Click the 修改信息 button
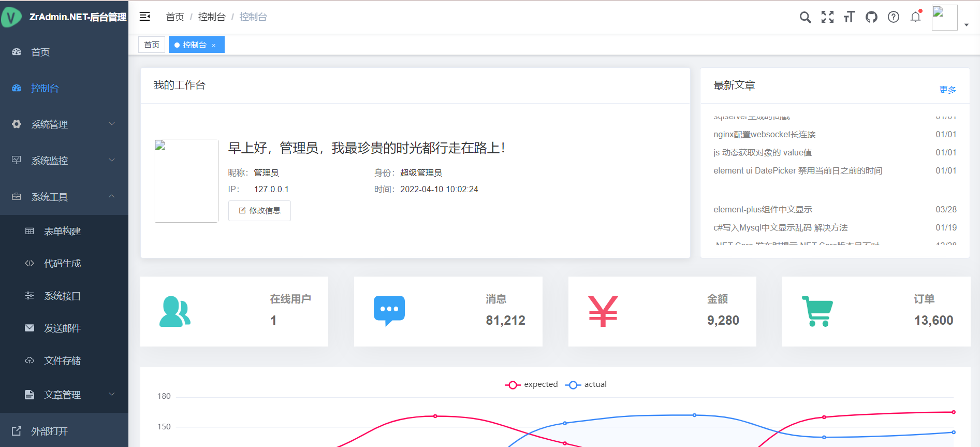980x447 pixels. 259,211
